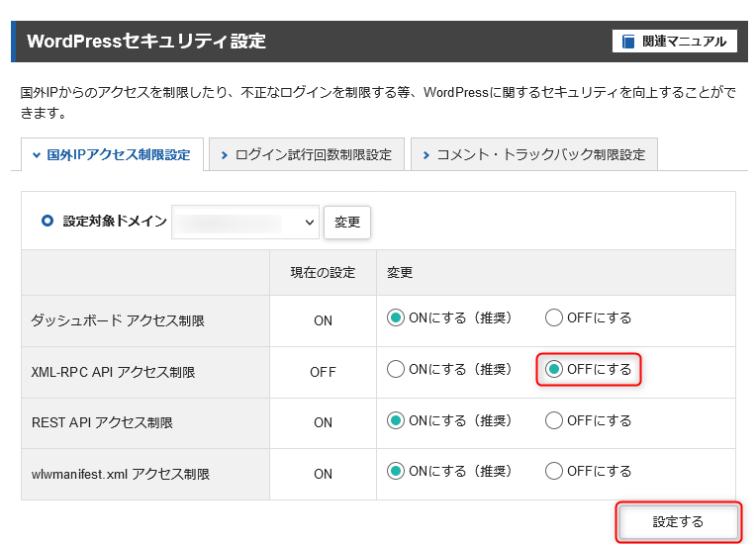Click the WordPressセキュリティ設定 page heading

146,42
